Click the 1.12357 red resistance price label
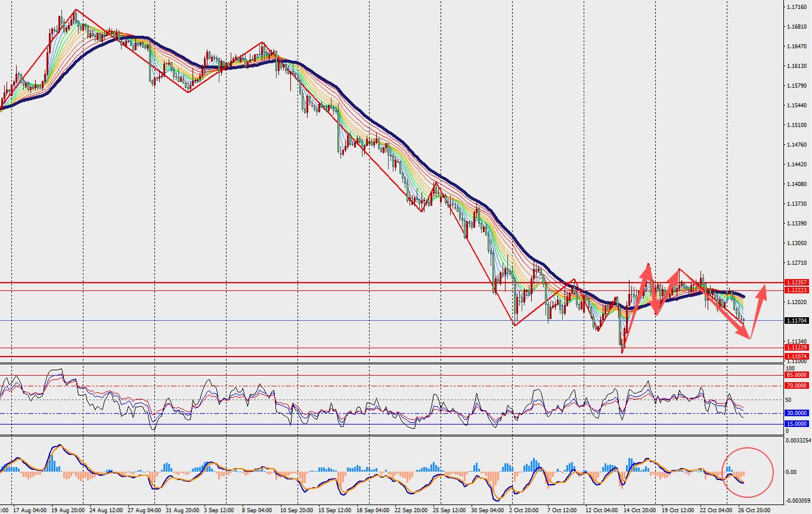 coord(797,283)
